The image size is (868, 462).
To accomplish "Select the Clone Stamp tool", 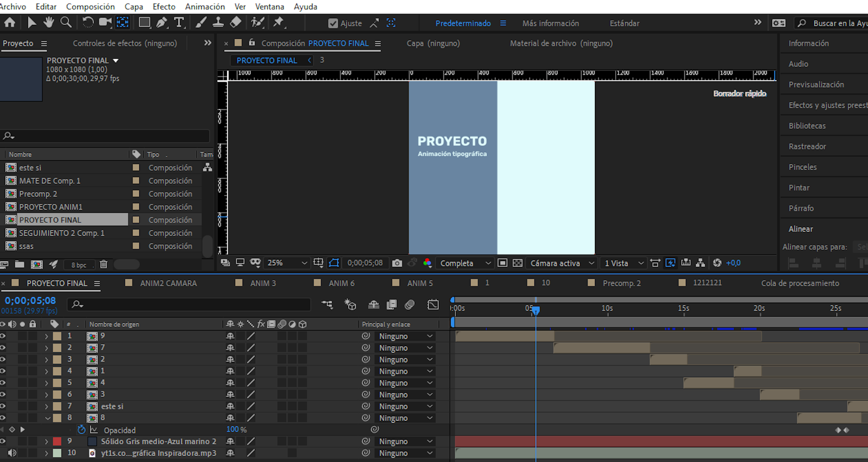I will 218,23.
